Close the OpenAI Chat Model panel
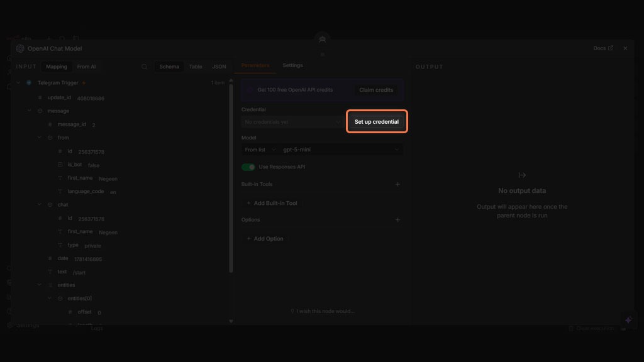Screen dimensions: 644x362 click(x=625, y=48)
